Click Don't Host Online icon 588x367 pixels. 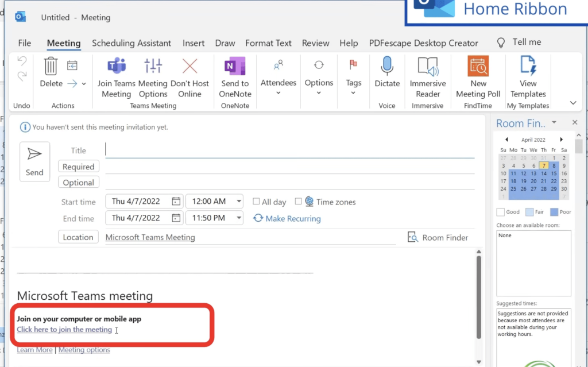[x=189, y=66]
